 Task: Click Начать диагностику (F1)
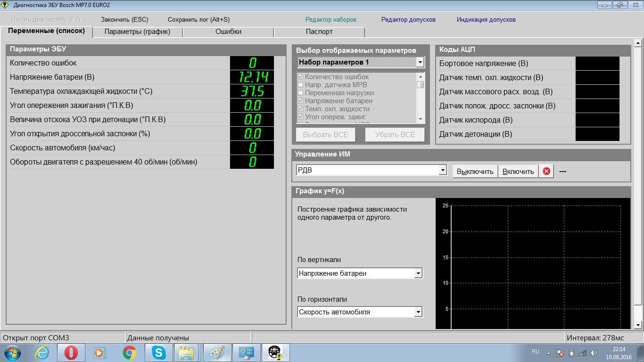point(46,20)
